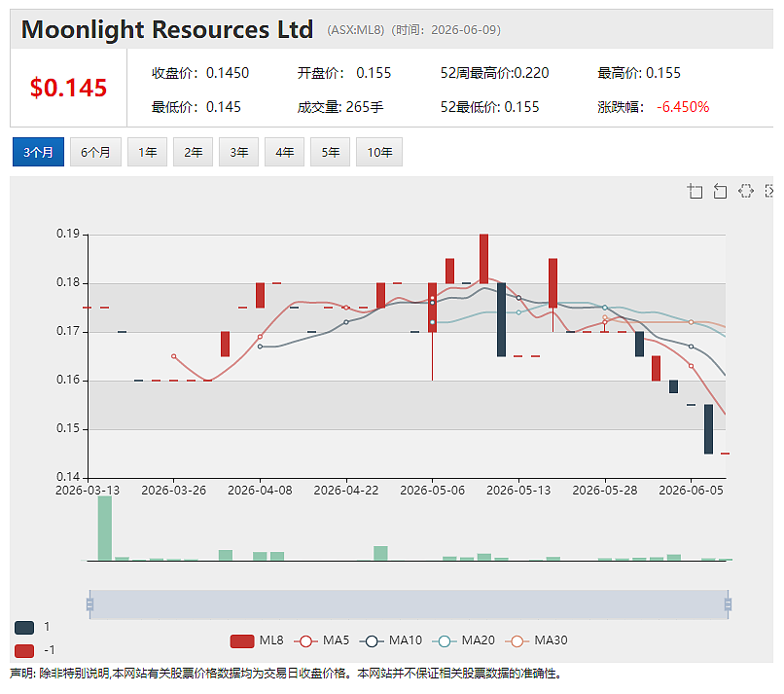Click the 成交量: 265手 value

point(340,107)
